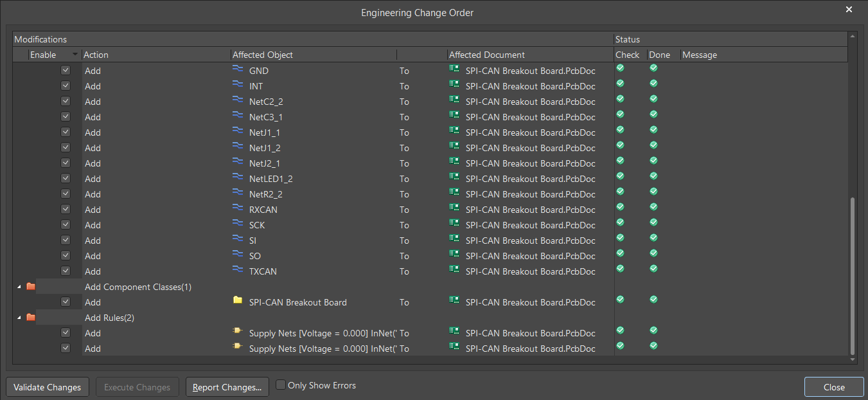Collapse the Add Rules group

(19, 318)
